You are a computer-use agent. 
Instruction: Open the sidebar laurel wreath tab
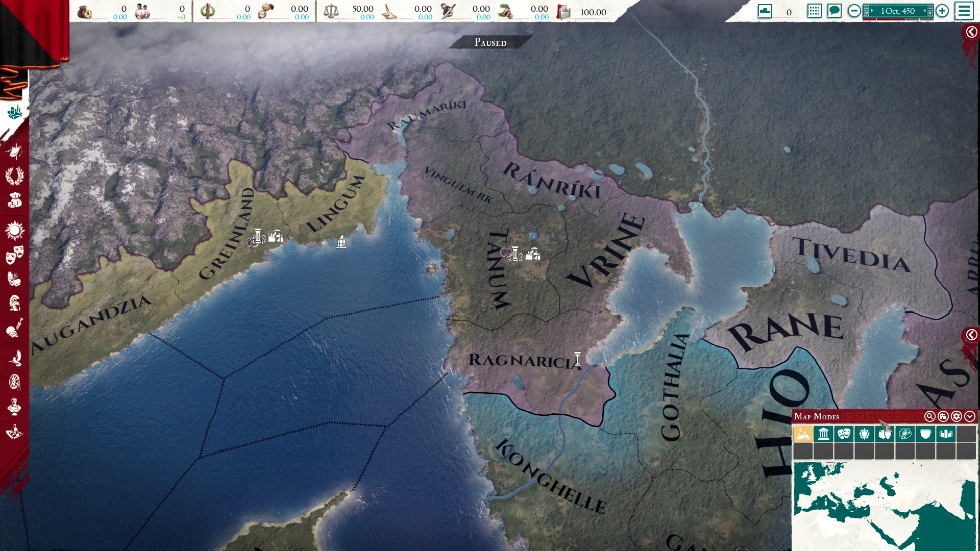click(14, 176)
